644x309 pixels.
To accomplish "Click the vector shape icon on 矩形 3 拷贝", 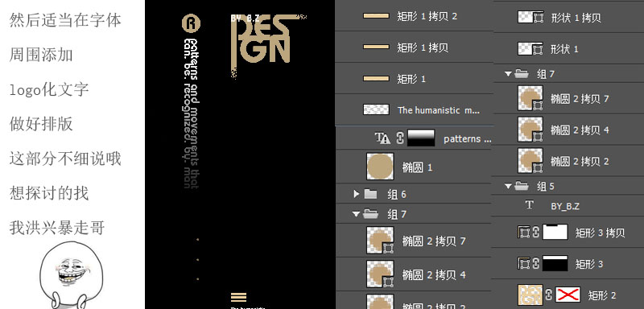I will [524, 233].
